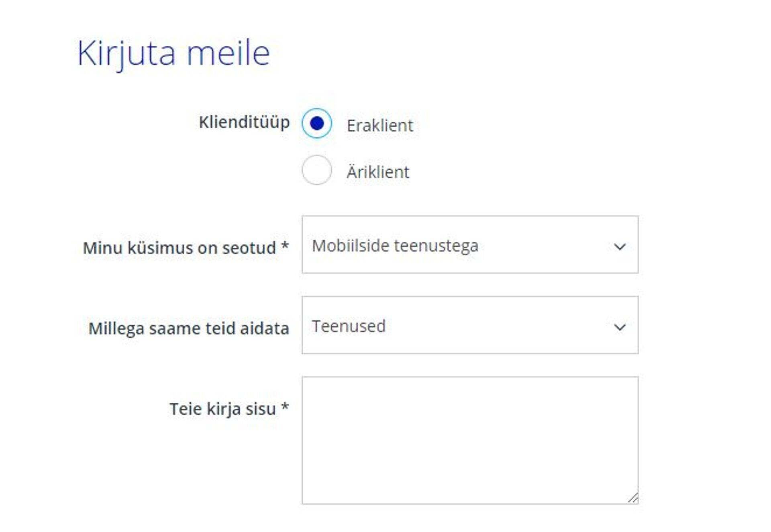The width and height of the screenshot is (771, 532).
Task: Click the selected "Mobiilside teenustega" value text
Action: coord(395,246)
